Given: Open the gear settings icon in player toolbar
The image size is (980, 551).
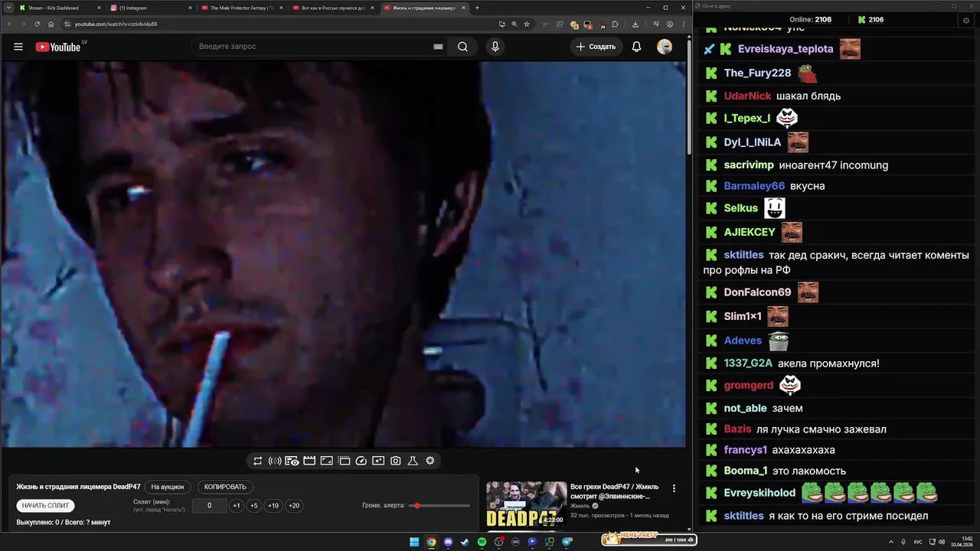Looking at the screenshot, I should click(x=430, y=461).
